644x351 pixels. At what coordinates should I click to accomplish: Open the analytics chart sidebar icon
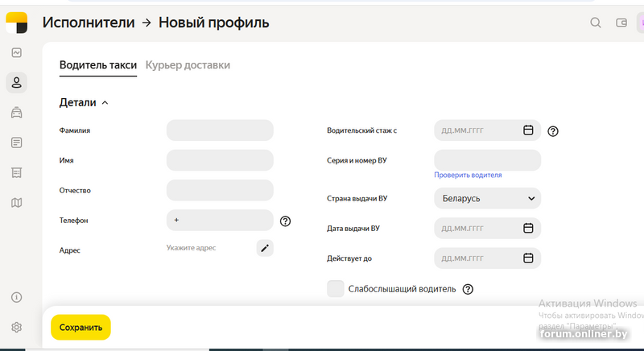point(16,52)
